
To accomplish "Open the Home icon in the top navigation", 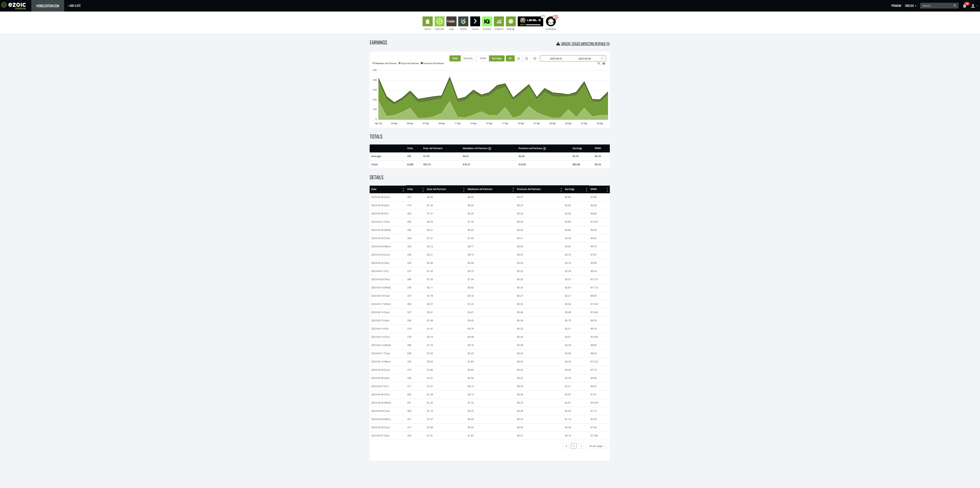I will tap(427, 21).
